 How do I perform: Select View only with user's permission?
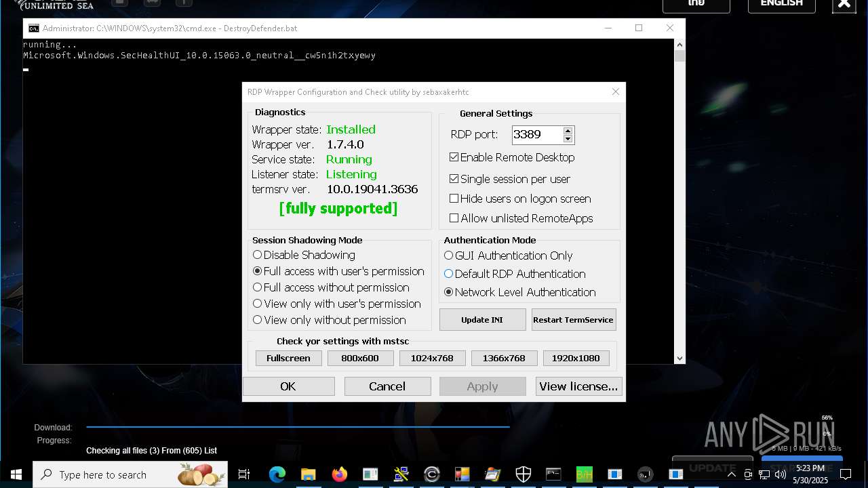coord(257,304)
